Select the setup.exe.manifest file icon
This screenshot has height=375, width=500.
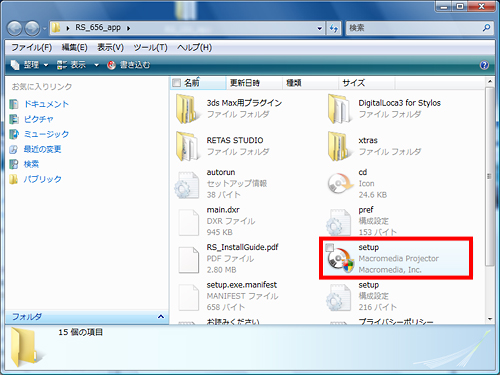pyautogui.click(x=189, y=297)
